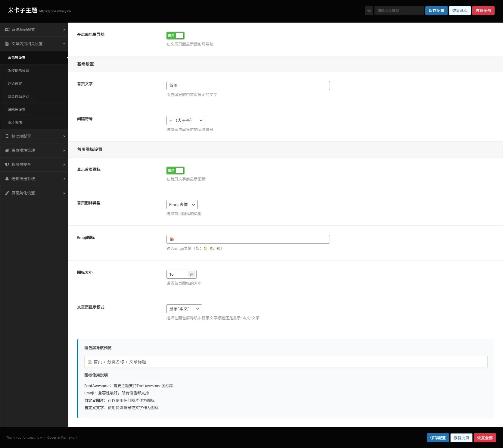Select 评论设置 in the sidebar
The height and width of the screenshot is (448, 503).
(15, 83)
